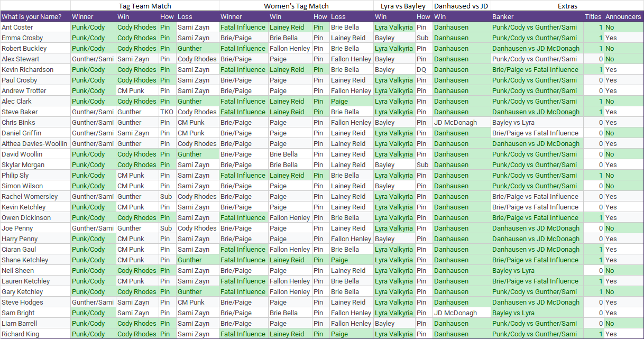The width and height of the screenshot is (644, 339).
Task: Click the name cell 'Richard King'
Action: pyautogui.click(x=35, y=334)
